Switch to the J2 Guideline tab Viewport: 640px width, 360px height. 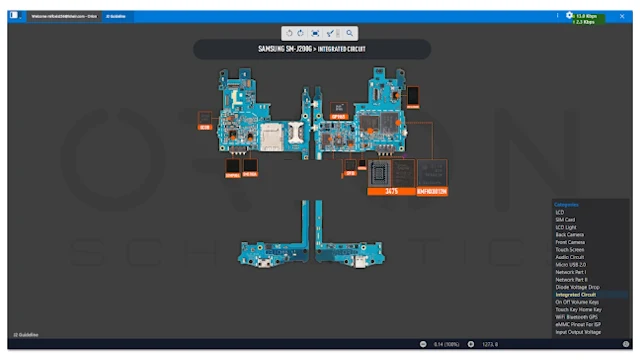[116, 16]
